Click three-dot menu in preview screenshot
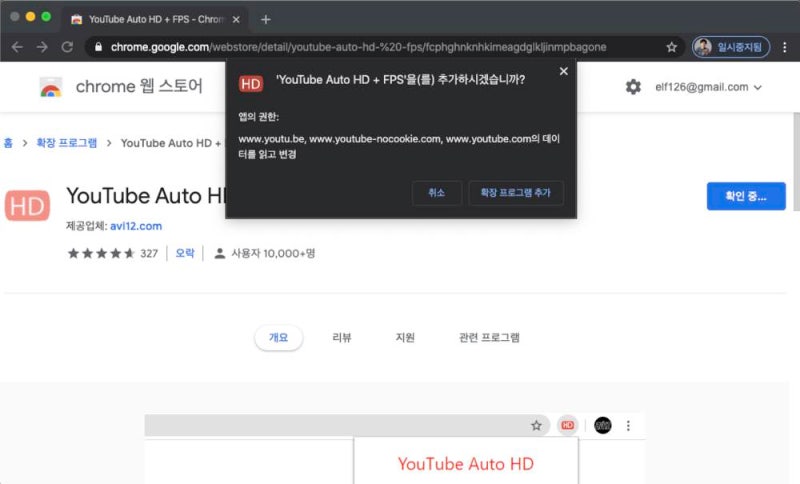 [x=628, y=425]
